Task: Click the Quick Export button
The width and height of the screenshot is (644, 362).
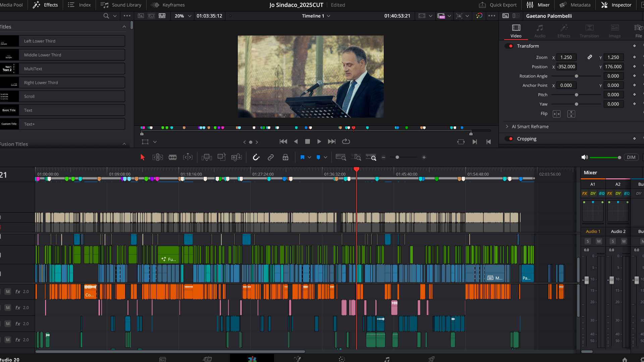Action: [x=498, y=5]
